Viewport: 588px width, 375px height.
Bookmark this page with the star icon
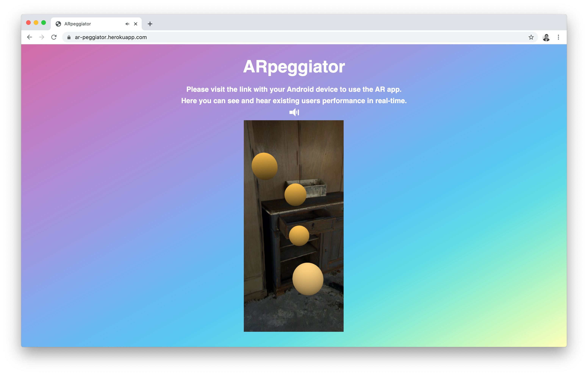[x=531, y=37]
